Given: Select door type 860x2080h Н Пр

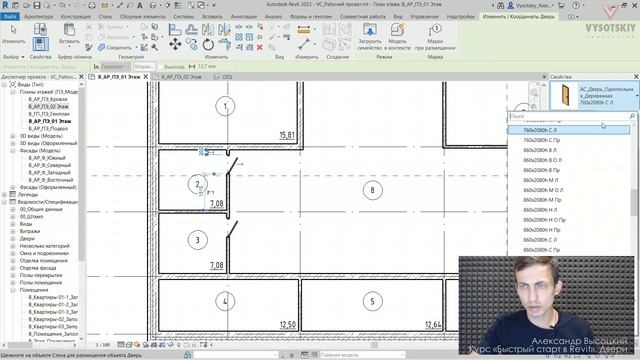Looking at the screenshot, I should coord(542,230).
